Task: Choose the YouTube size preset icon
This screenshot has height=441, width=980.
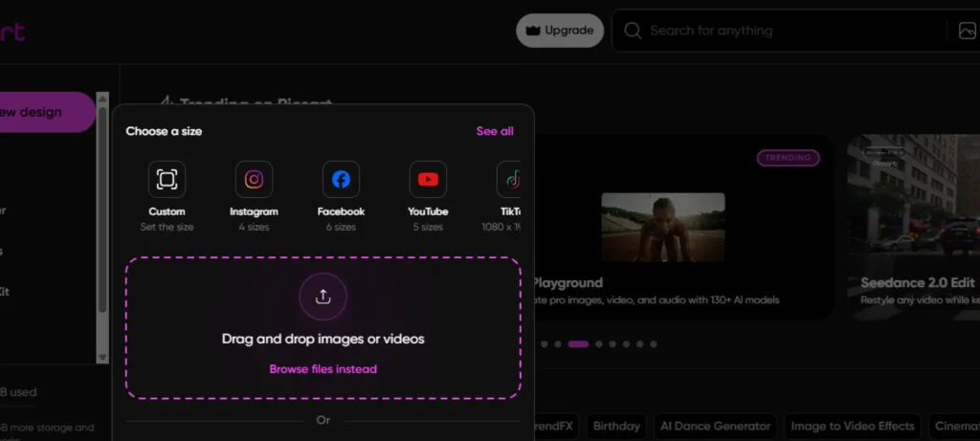Action: coord(428,179)
